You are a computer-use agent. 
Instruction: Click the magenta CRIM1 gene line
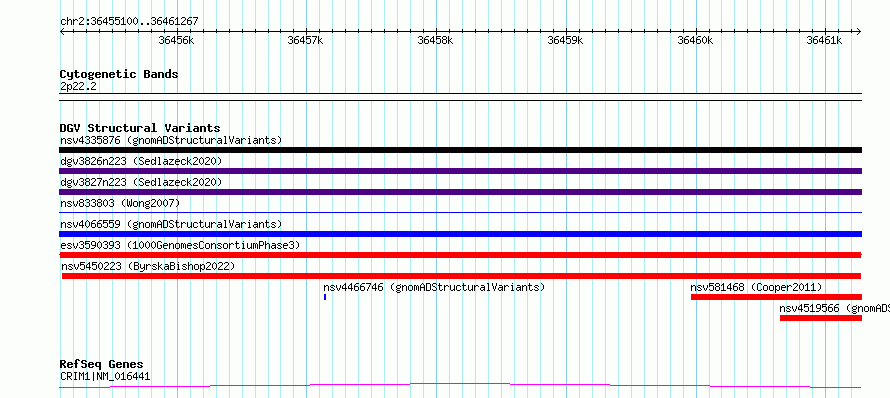tap(460, 386)
